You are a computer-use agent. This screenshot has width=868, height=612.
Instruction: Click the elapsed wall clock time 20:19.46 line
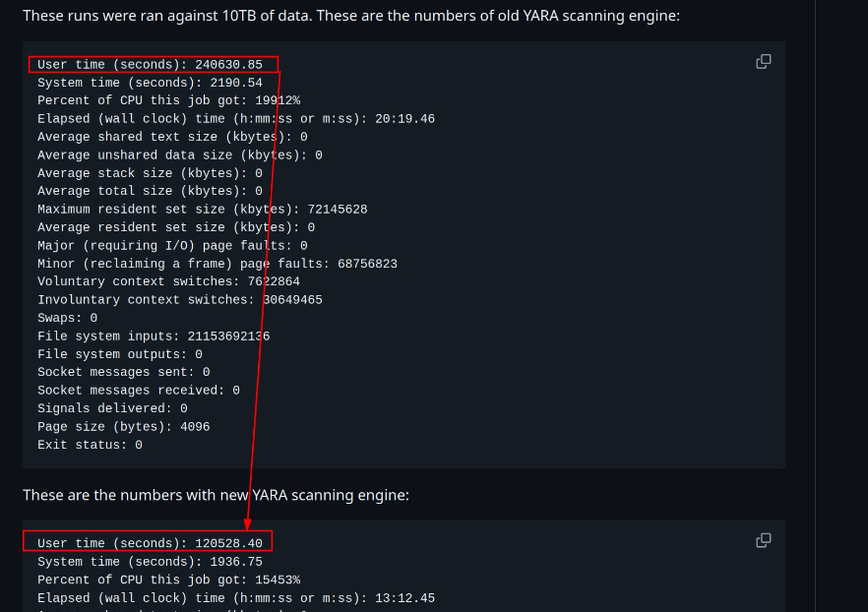tap(236, 119)
